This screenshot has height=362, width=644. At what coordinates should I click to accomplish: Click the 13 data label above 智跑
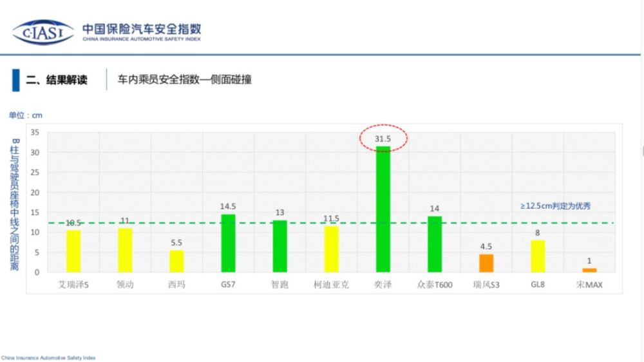pyautogui.click(x=279, y=213)
